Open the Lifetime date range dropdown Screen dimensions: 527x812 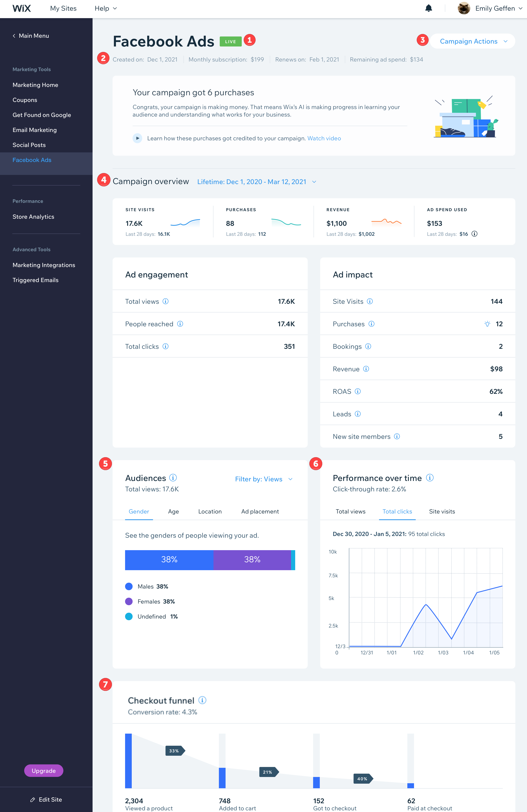pos(256,182)
